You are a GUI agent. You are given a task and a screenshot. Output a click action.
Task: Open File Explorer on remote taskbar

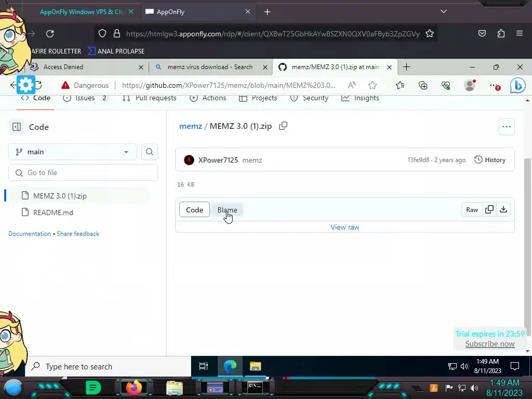pos(255,366)
